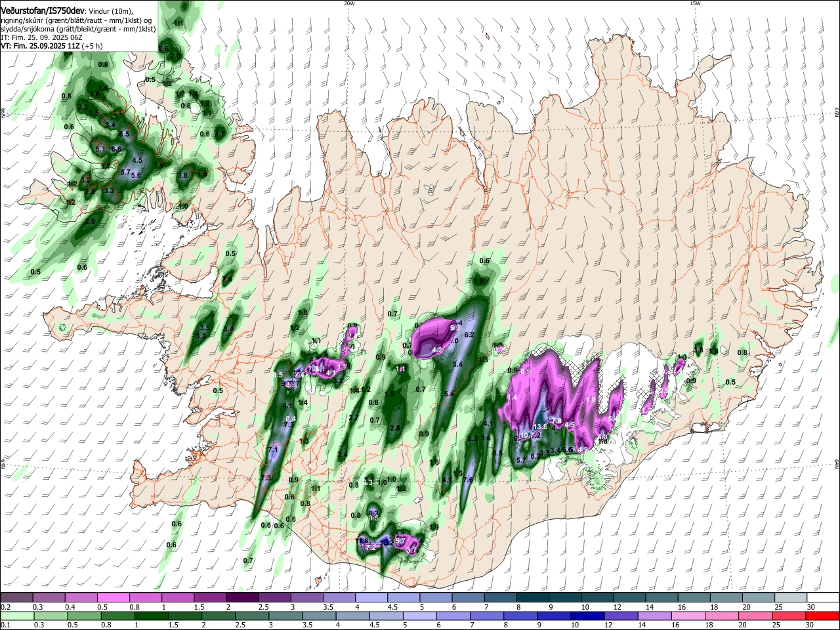
Task: Click the 6.6 precipitation value
Action: click(x=116, y=149)
